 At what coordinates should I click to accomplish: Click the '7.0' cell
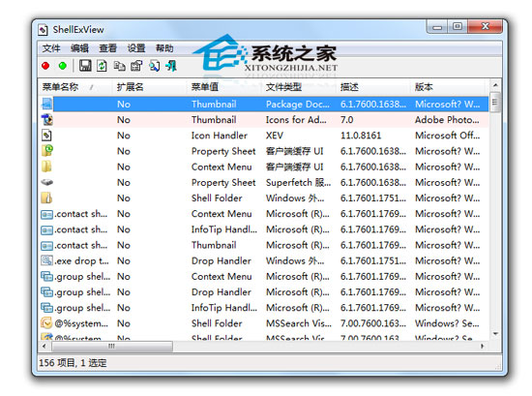point(346,119)
